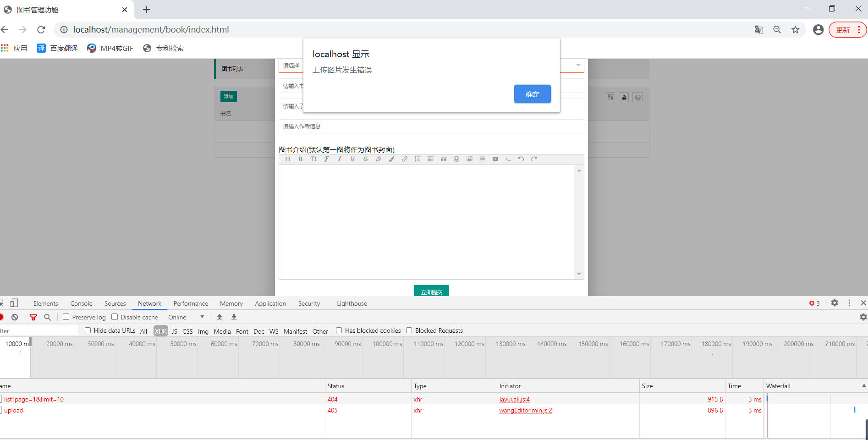Toggle italic formatting
868x440 pixels.
tap(340, 159)
